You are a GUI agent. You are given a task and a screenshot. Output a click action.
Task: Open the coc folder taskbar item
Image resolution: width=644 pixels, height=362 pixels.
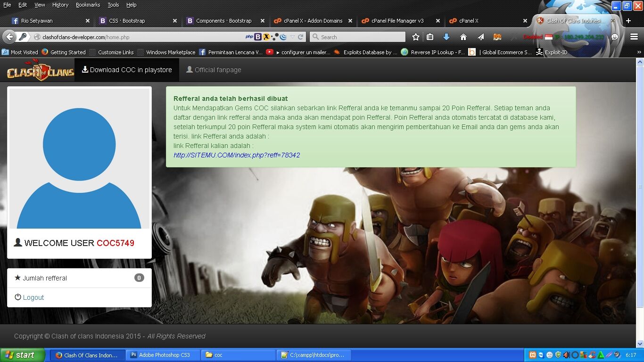tap(239, 355)
